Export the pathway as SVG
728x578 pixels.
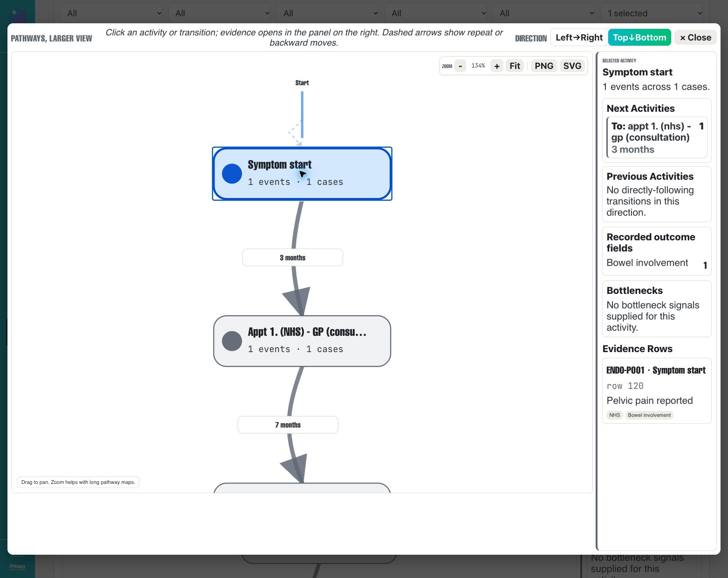572,66
